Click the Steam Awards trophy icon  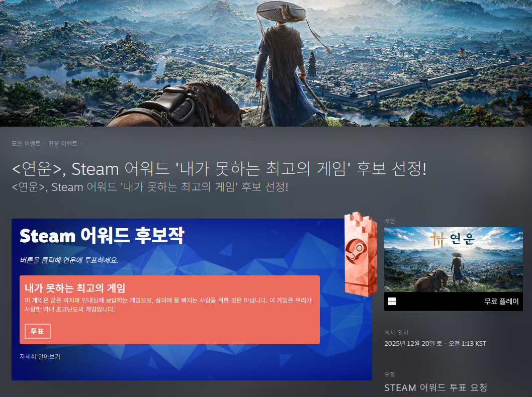pyautogui.click(x=361, y=254)
